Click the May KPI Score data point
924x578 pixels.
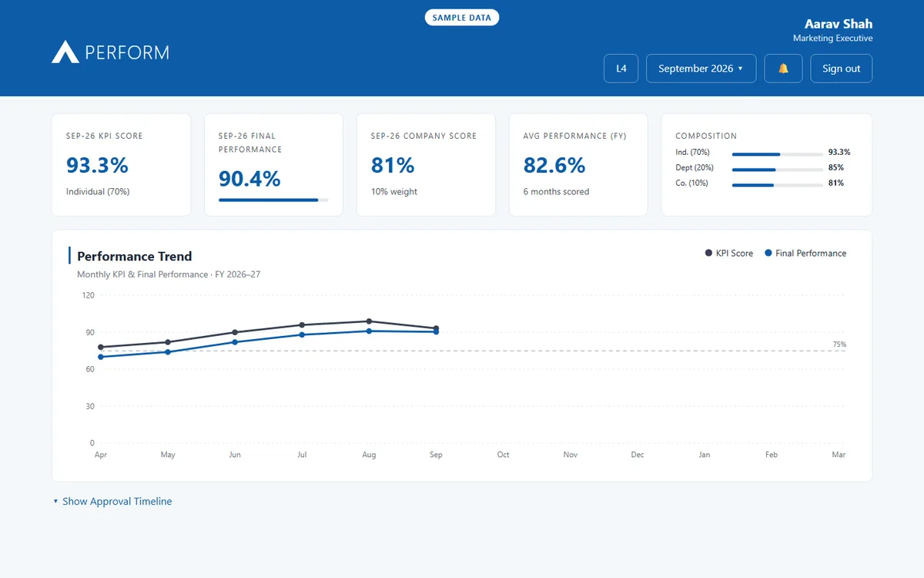tap(168, 342)
